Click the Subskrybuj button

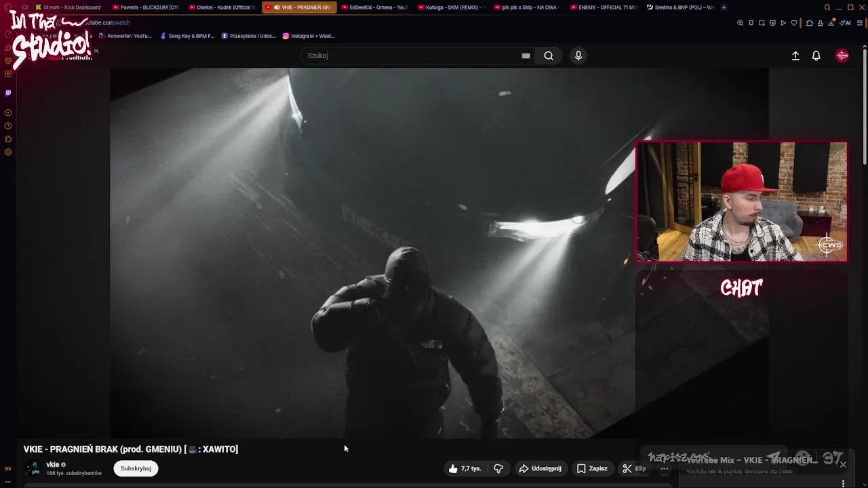tap(136, 468)
